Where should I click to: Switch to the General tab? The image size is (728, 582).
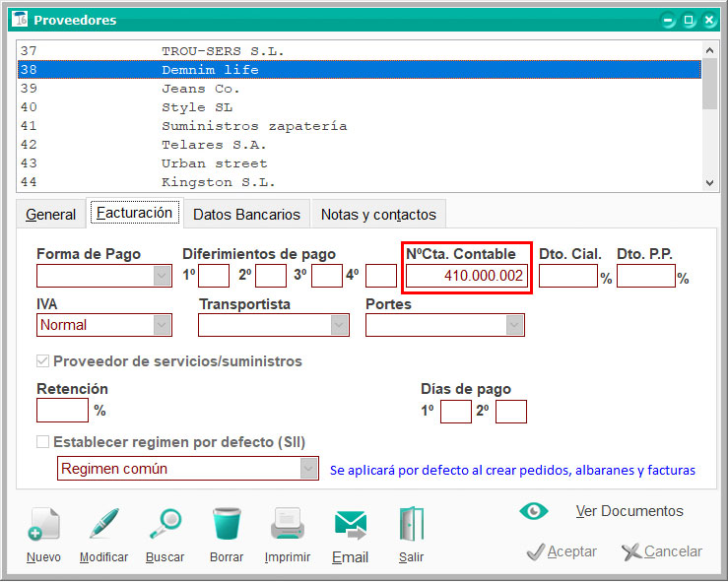tap(50, 215)
